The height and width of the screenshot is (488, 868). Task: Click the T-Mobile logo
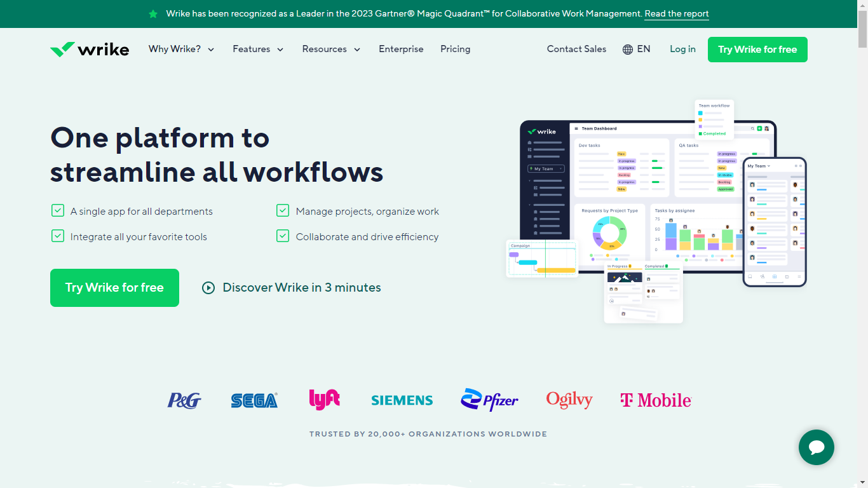(x=656, y=400)
